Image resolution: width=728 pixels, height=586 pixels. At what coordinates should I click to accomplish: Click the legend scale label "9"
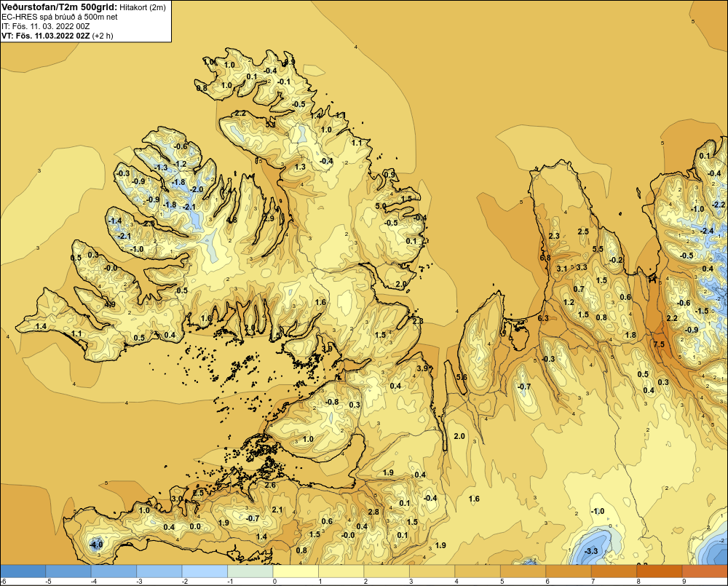click(x=684, y=582)
